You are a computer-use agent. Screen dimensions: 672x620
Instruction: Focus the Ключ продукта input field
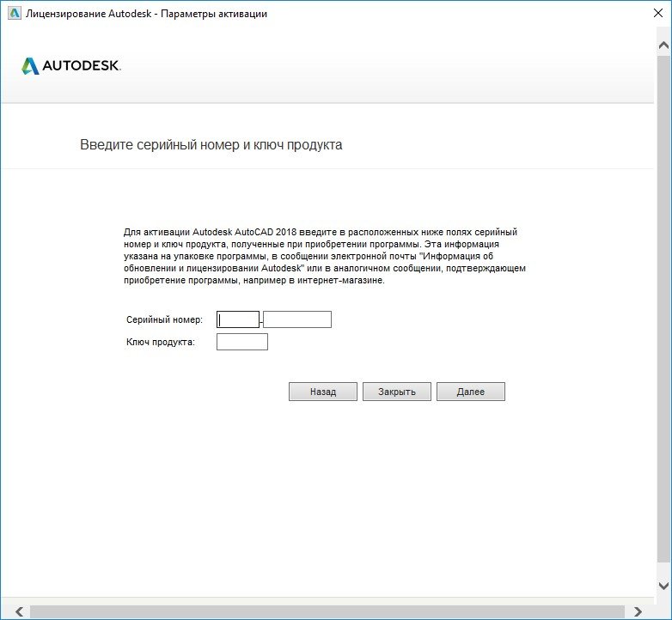pos(242,342)
